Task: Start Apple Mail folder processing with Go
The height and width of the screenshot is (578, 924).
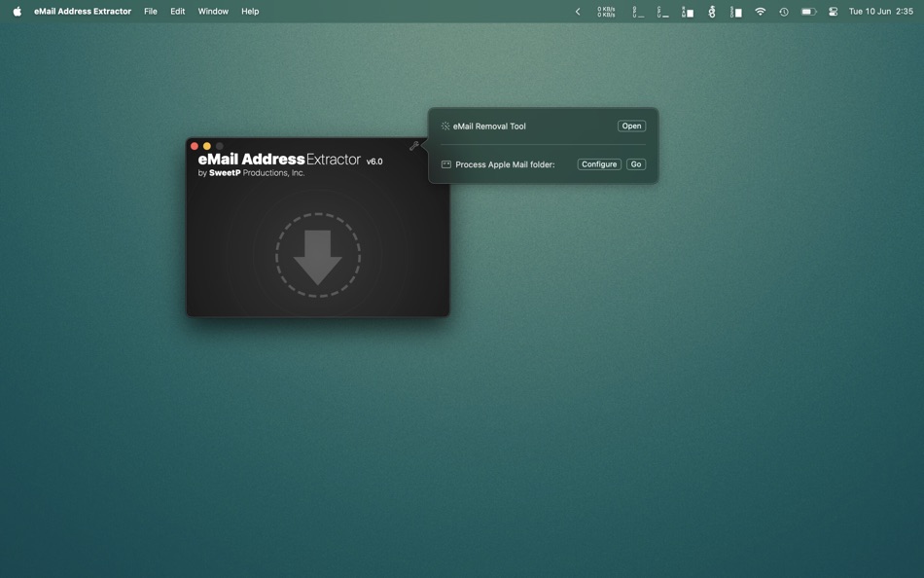Action: tap(636, 164)
